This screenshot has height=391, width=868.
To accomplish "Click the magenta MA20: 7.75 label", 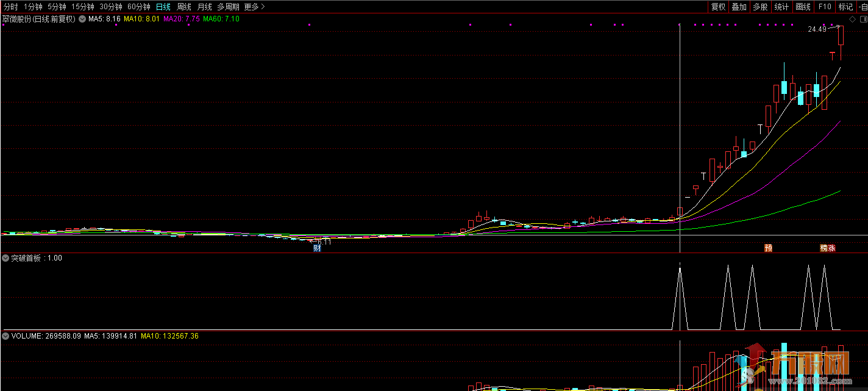I will [x=182, y=19].
